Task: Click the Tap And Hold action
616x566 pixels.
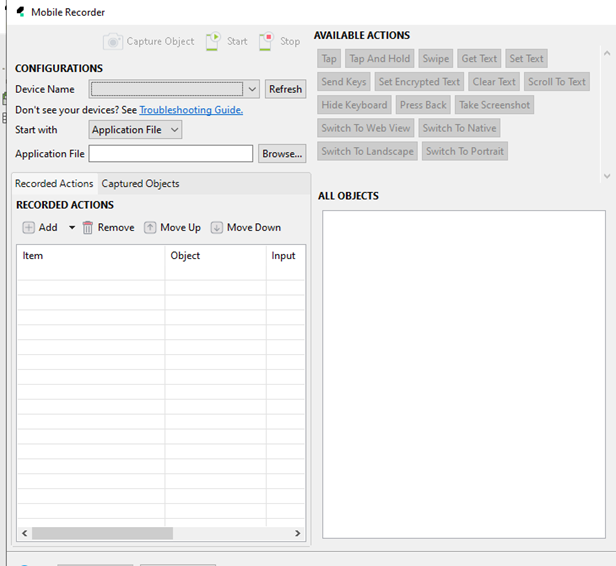Action: (x=380, y=59)
